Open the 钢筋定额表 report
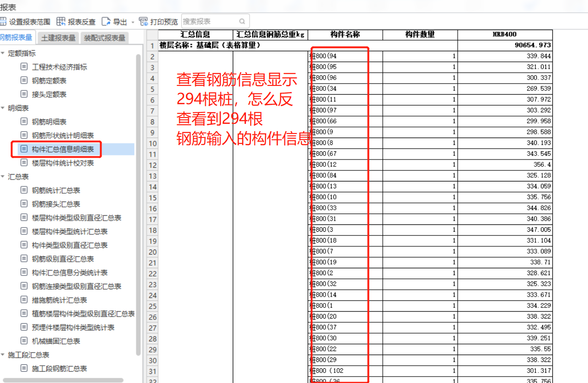 coord(49,81)
